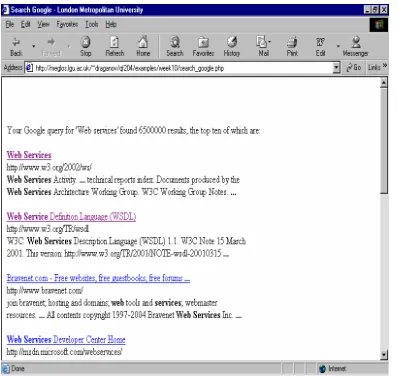Go to the Home page

143,47
